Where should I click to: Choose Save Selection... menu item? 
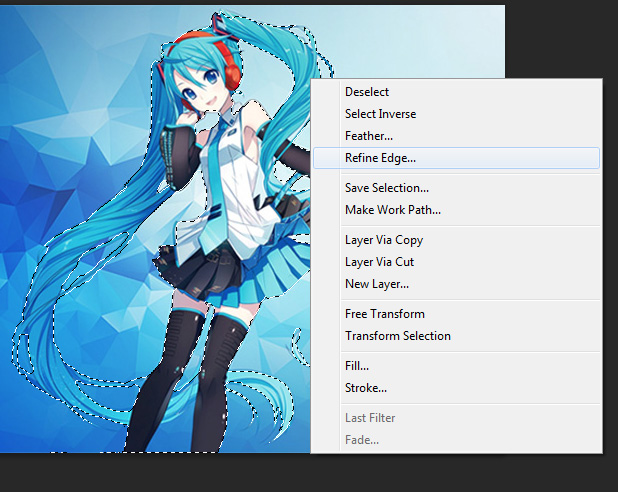tap(456, 188)
